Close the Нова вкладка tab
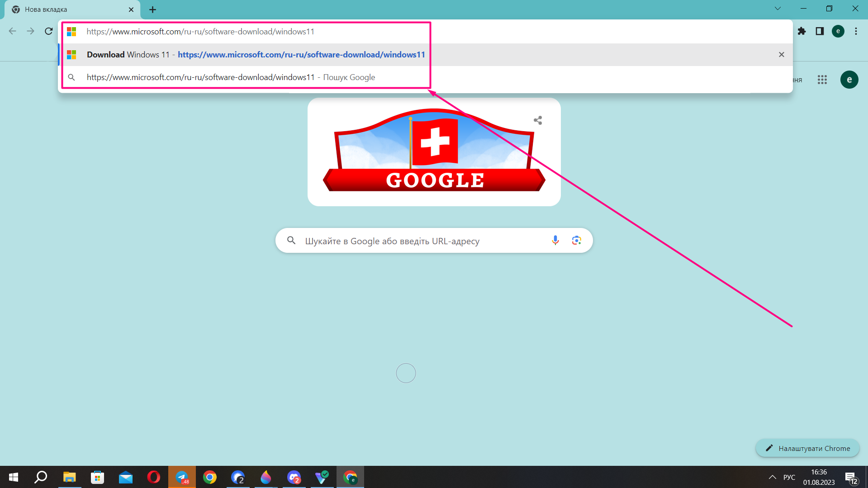Image resolution: width=868 pixels, height=488 pixels. 131,9
